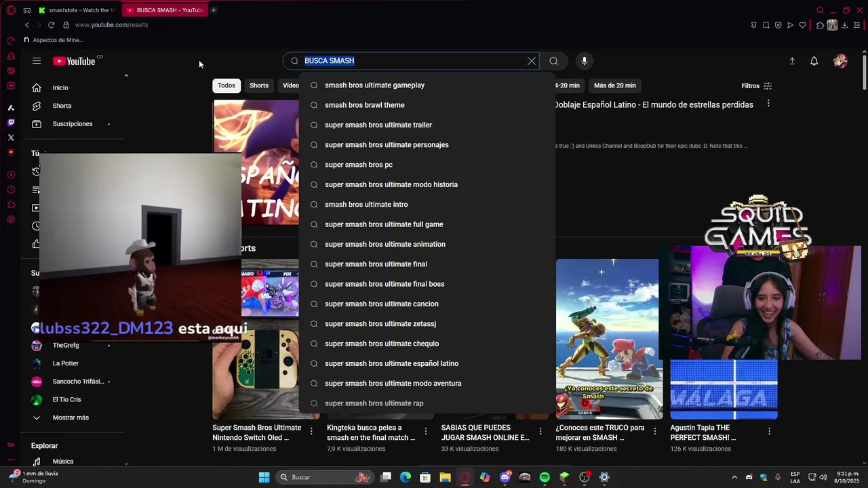
Task: Open X in the Opera sidebar
Action: pyautogui.click(x=11, y=138)
